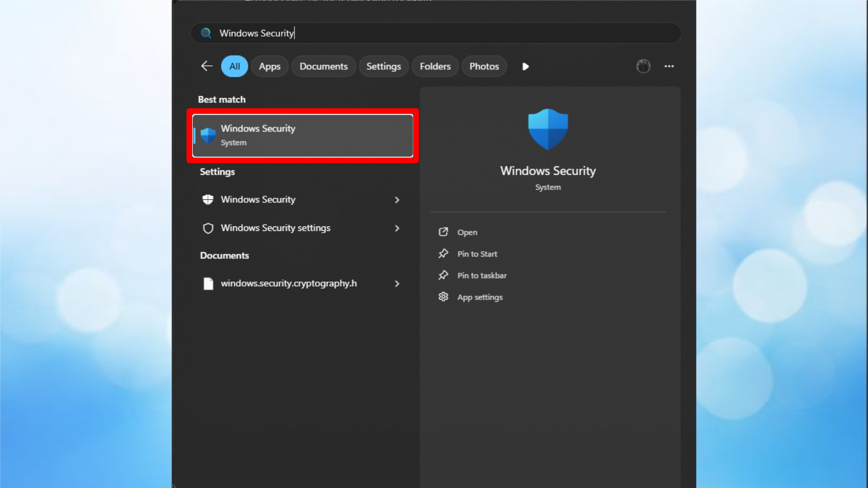The image size is (868, 488).
Task: Select the Settings filter tab
Action: click(x=383, y=66)
